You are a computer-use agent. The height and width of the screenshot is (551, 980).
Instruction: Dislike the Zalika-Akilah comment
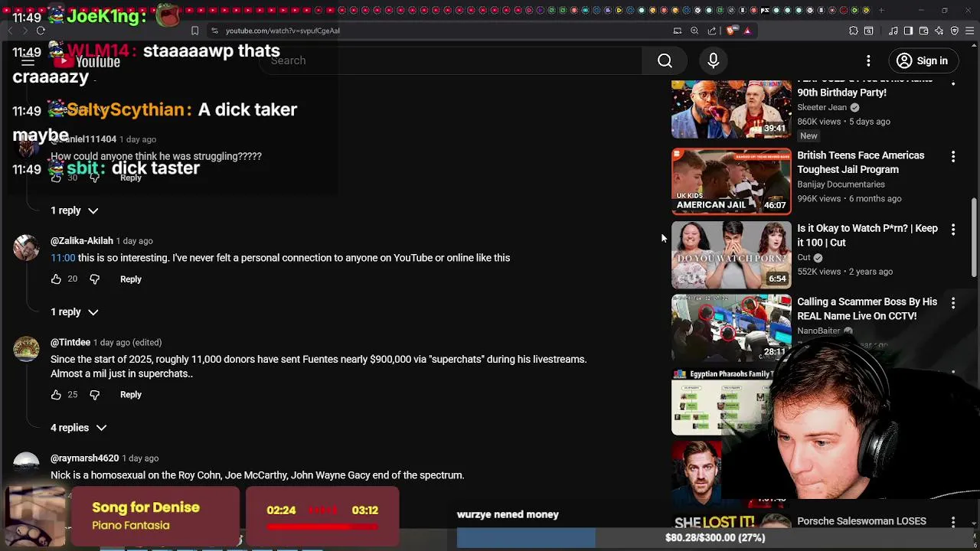(94, 279)
